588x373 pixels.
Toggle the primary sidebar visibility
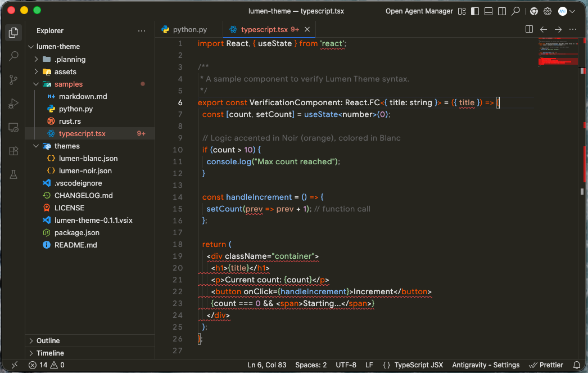coord(475,11)
